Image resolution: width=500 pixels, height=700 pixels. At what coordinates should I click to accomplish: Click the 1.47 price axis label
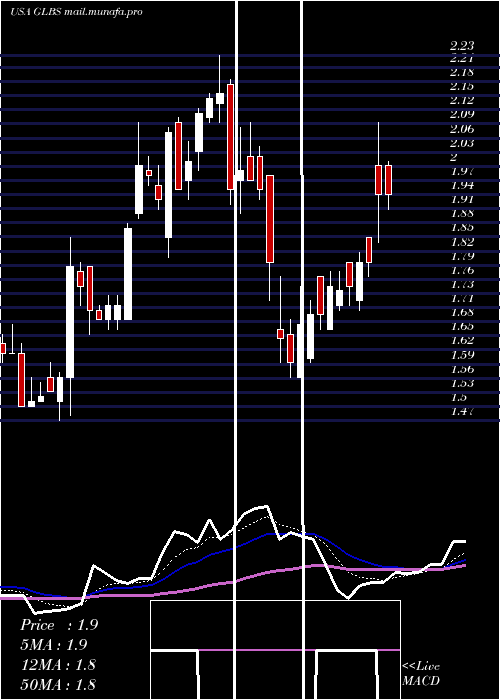click(x=462, y=411)
